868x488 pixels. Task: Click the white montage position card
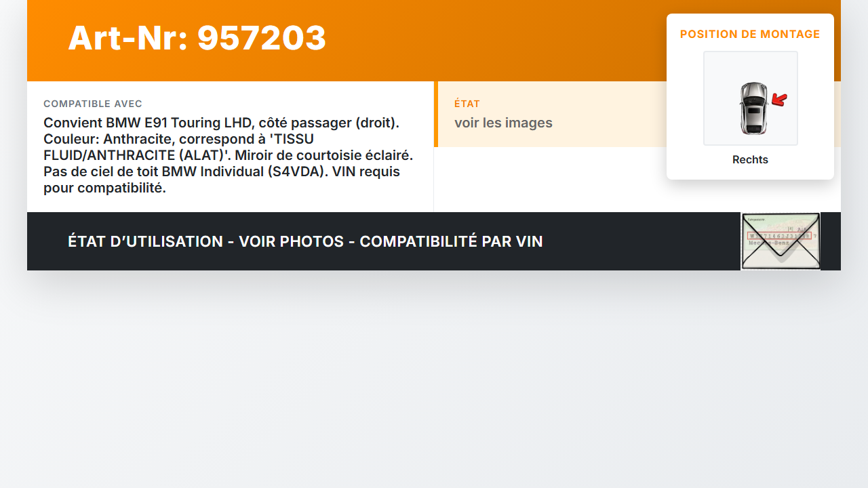[750, 96]
